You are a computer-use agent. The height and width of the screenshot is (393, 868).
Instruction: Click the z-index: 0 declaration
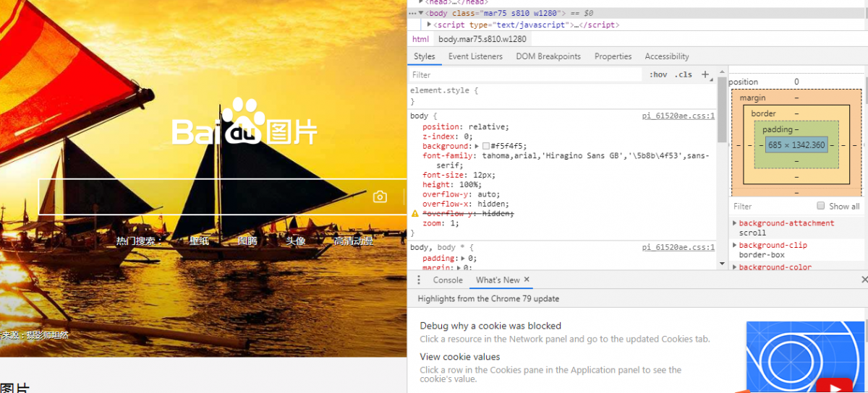pos(447,136)
